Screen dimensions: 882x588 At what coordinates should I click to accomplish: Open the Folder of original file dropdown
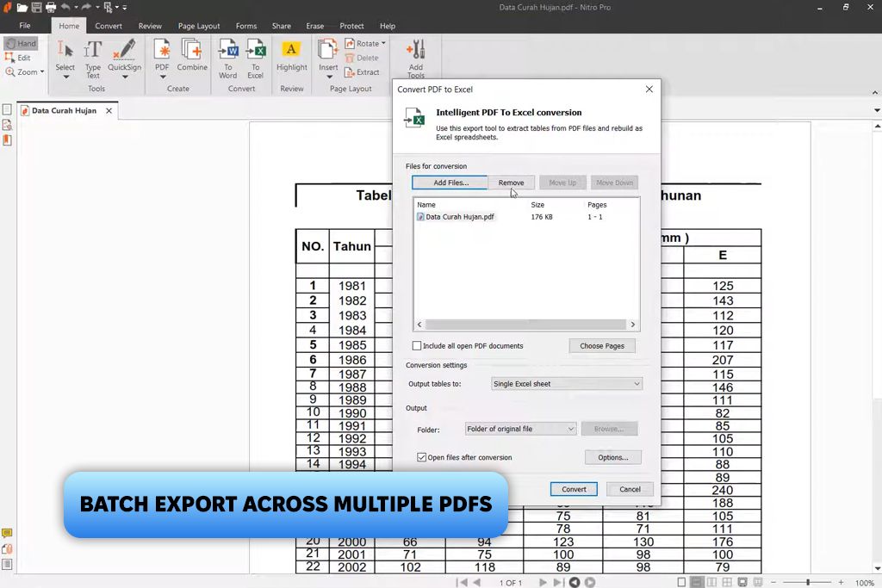pos(520,429)
